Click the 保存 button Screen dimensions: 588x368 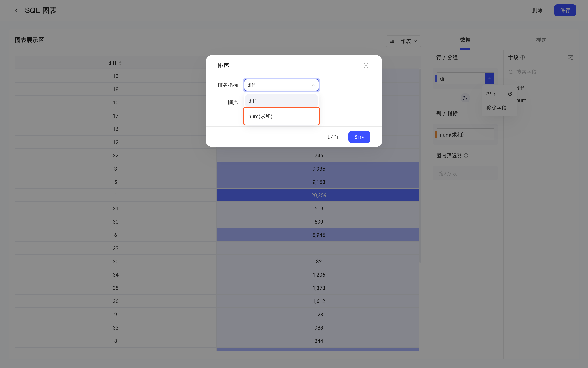(x=565, y=10)
